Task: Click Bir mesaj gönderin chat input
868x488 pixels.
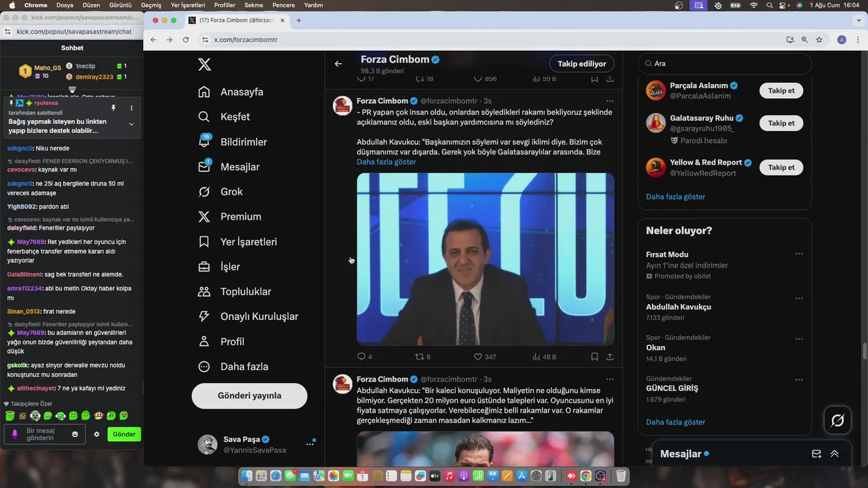Action: (x=45, y=434)
